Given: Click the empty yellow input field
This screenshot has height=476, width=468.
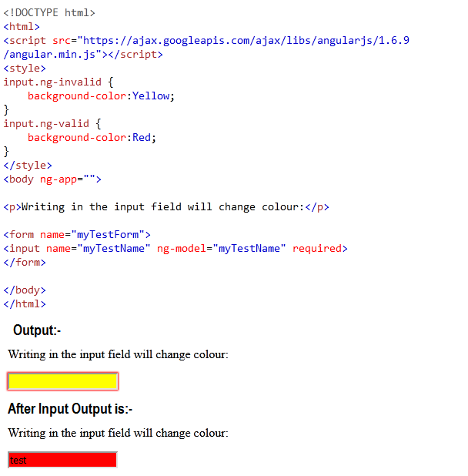Looking at the screenshot, I should coord(63,381).
